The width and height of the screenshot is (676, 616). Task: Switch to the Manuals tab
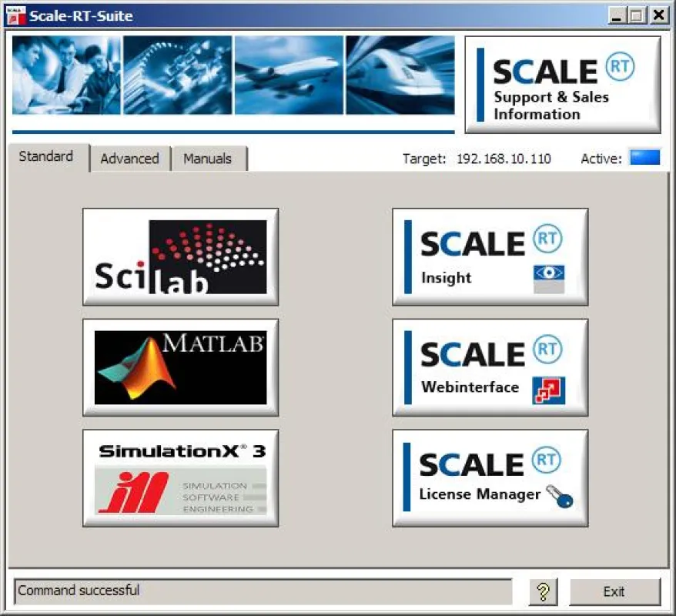[208, 159]
